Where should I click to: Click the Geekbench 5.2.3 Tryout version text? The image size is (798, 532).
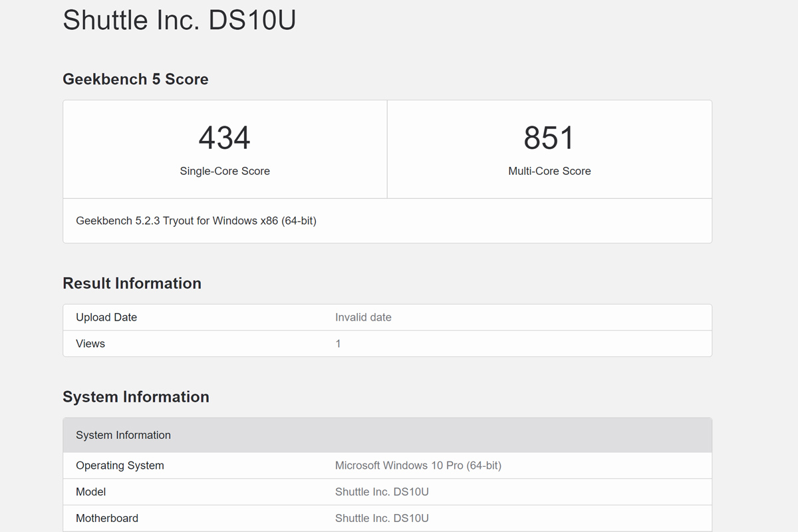pos(196,221)
